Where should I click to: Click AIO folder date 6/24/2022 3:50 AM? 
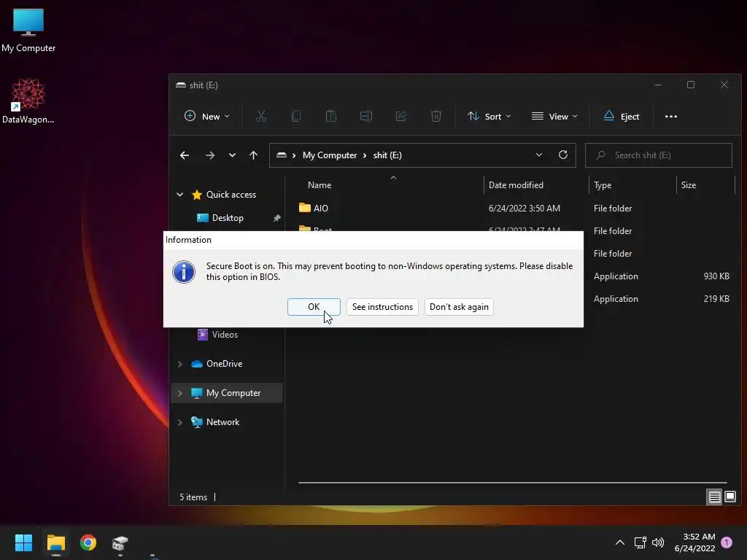pyautogui.click(x=524, y=208)
